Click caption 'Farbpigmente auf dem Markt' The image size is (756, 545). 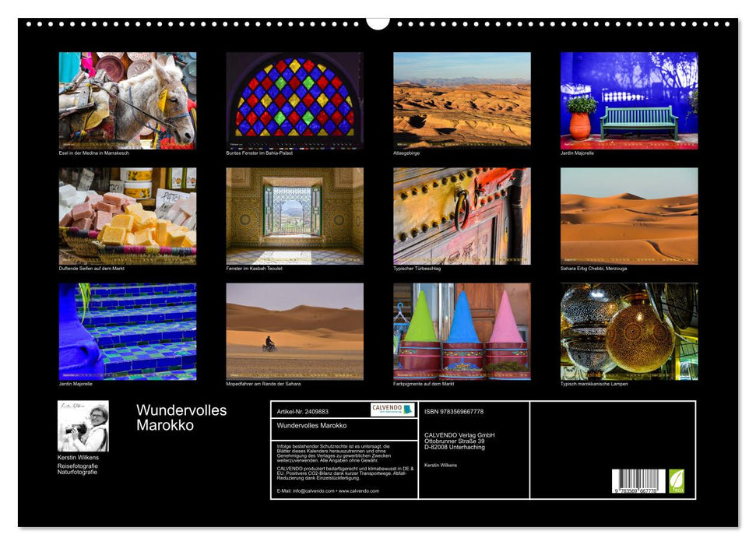point(424,384)
